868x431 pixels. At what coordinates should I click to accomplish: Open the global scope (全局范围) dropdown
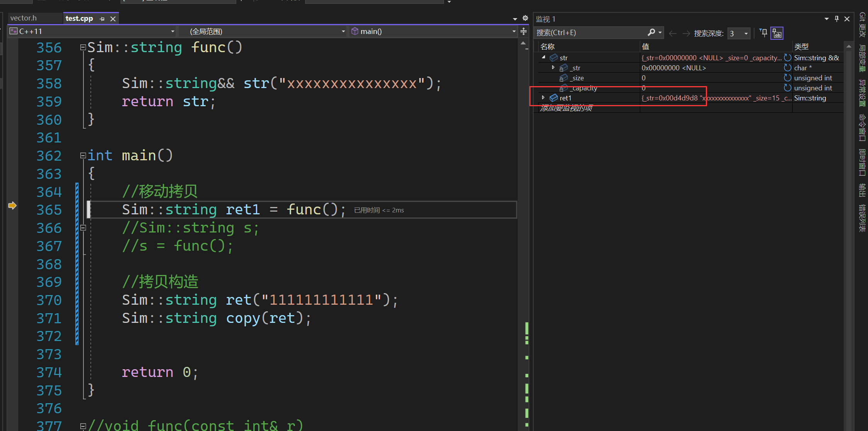point(343,31)
